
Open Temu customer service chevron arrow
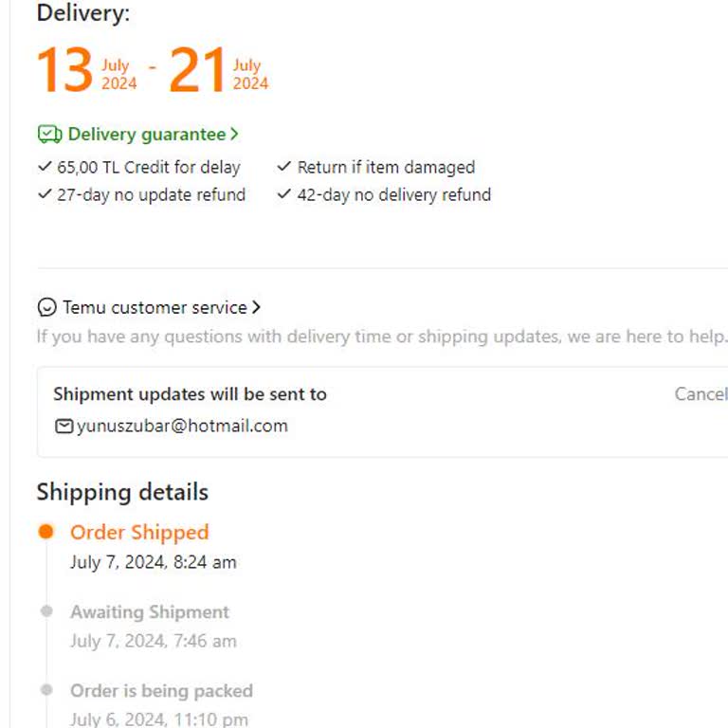[256, 307]
